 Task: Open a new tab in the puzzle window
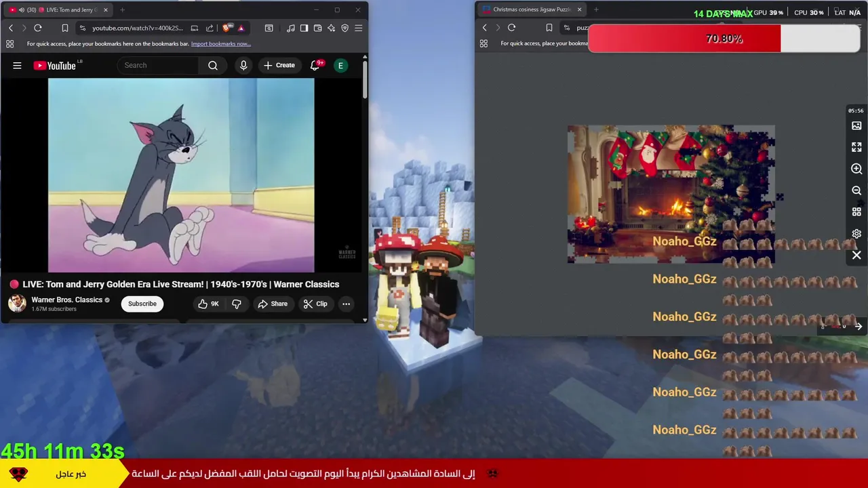tap(596, 9)
